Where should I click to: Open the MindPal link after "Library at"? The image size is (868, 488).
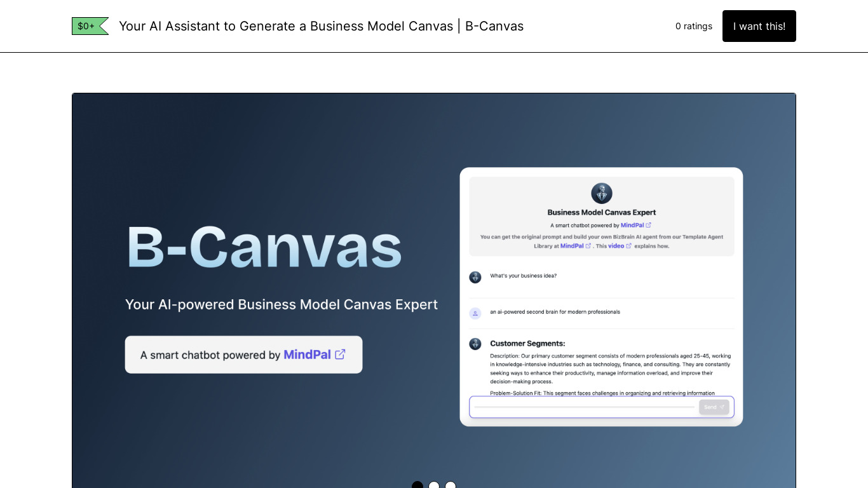pos(572,246)
